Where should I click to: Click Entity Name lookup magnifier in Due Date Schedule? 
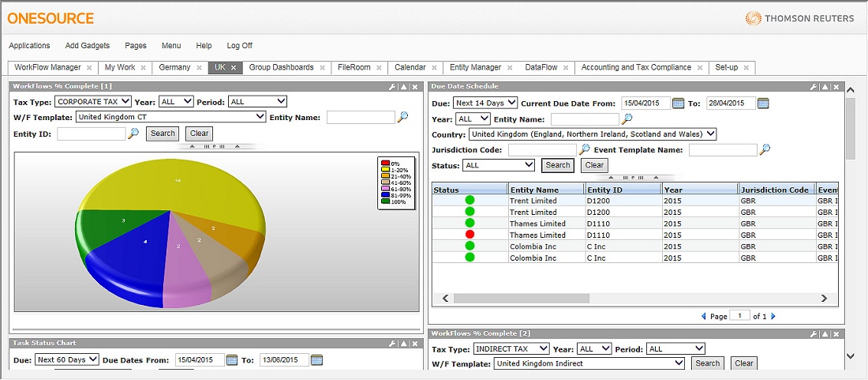[627, 119]
